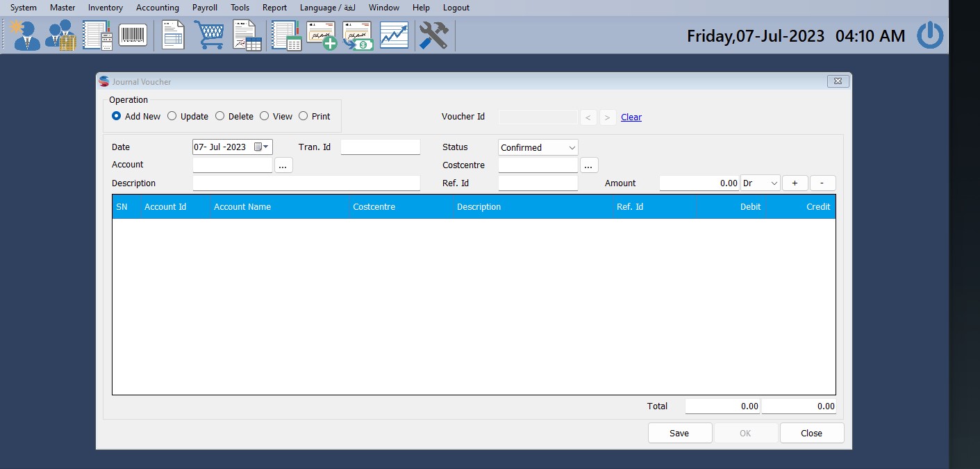This screenshot has width=980, height=469.
Task: Select the Update operation
Action: 188,116
